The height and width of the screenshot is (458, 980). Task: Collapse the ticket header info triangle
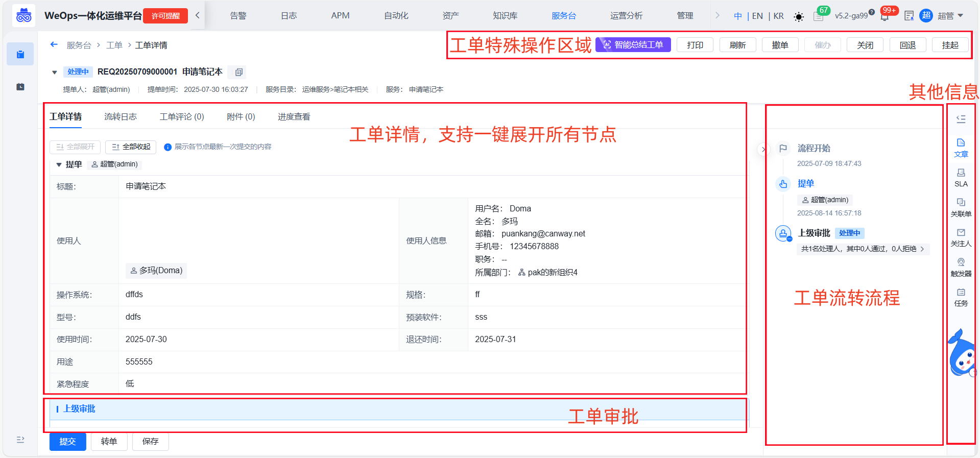55,73
